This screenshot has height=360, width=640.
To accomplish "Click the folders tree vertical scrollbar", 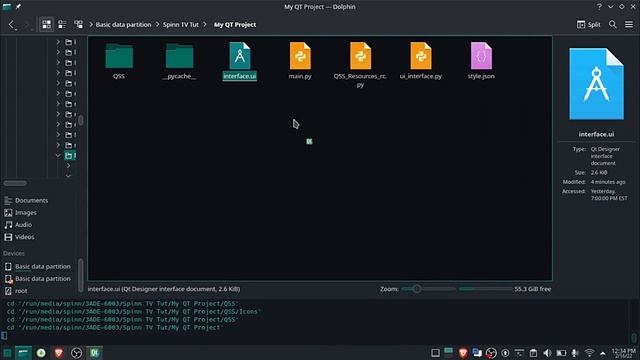I will [81, 120].
